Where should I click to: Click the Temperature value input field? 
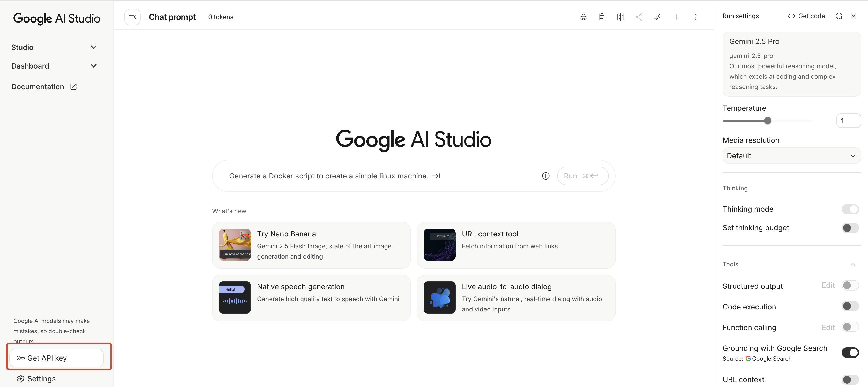pos(848,120)
